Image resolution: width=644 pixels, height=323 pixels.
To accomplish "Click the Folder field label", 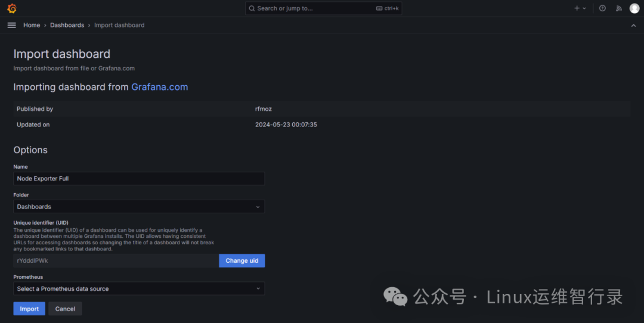I will coord(21,195).
